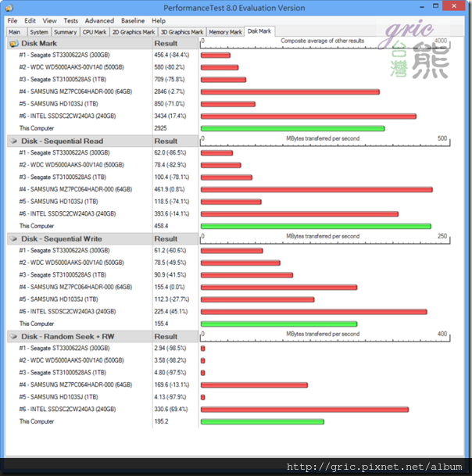472x476 pixels.
Task: Select Sequential Write row #6 INTEL SSDSC2CW240A3
Action: [x=67, y=311]
